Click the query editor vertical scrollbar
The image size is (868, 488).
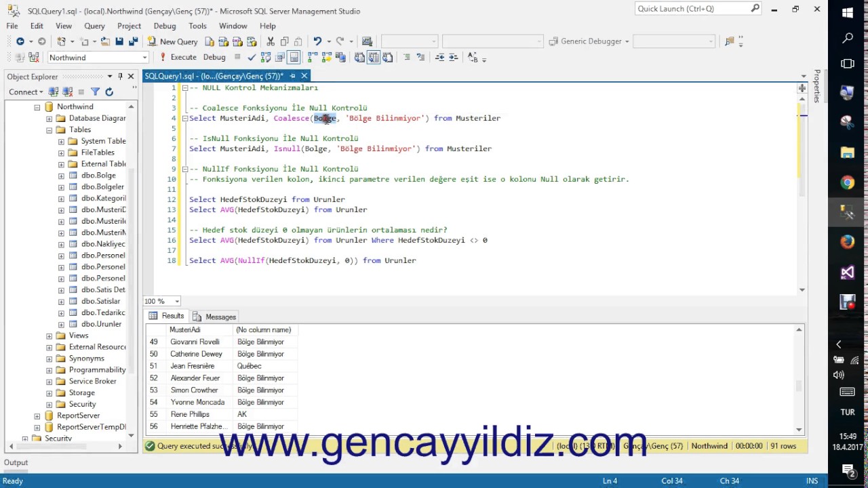click(x=802, y=195)
